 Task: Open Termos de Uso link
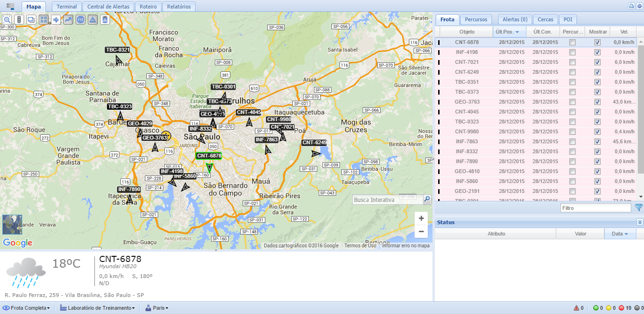(x=360, y=245)
